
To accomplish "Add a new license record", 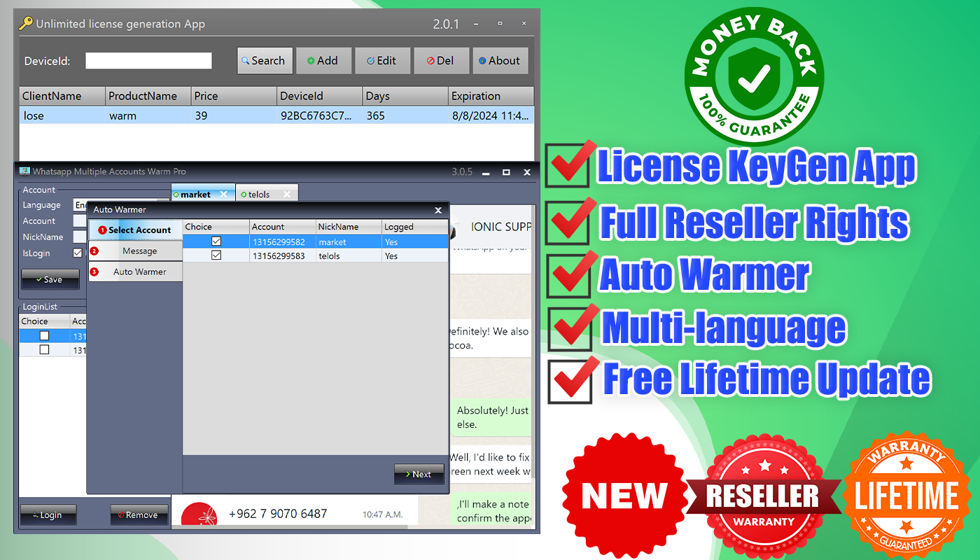I will pos(324,61).
